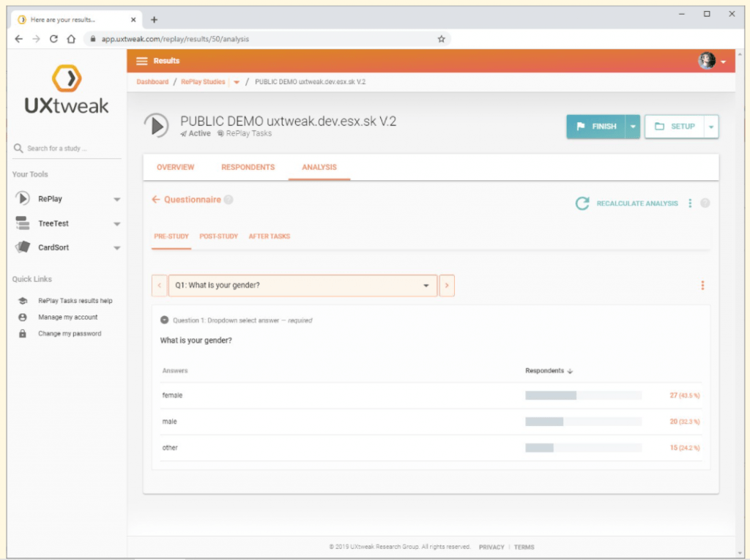Screen dimensions: 750x560
Task: Open the POST-STUDY questionnaire tab
Action: [x=217, y=236]
